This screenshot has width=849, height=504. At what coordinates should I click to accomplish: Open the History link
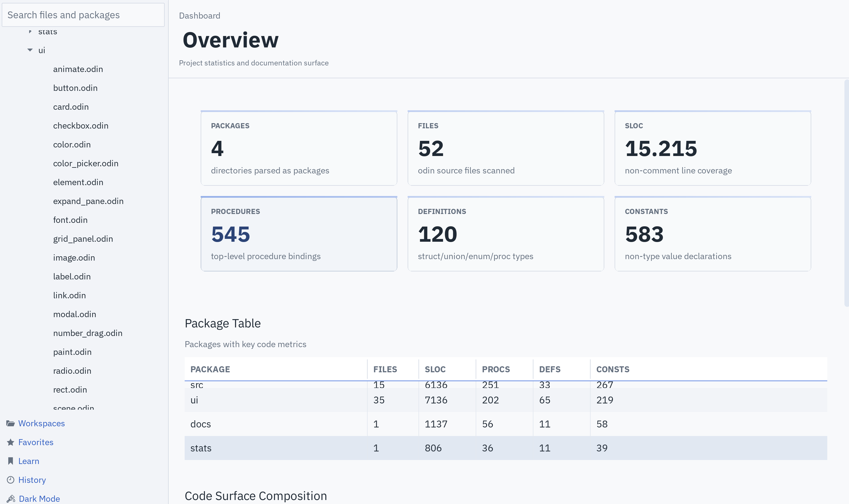(x=32, y=480)
